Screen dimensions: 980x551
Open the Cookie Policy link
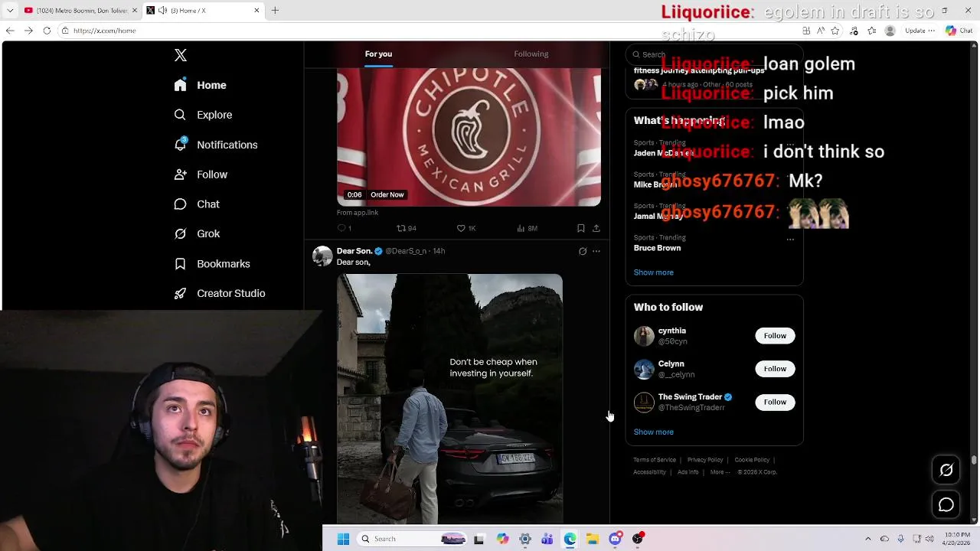(752, 460)
